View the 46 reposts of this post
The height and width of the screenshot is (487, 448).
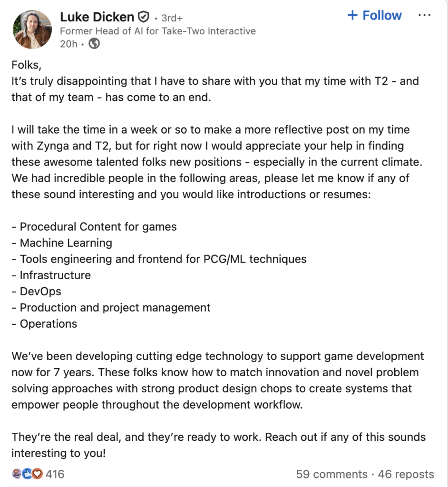coord(405,474)
